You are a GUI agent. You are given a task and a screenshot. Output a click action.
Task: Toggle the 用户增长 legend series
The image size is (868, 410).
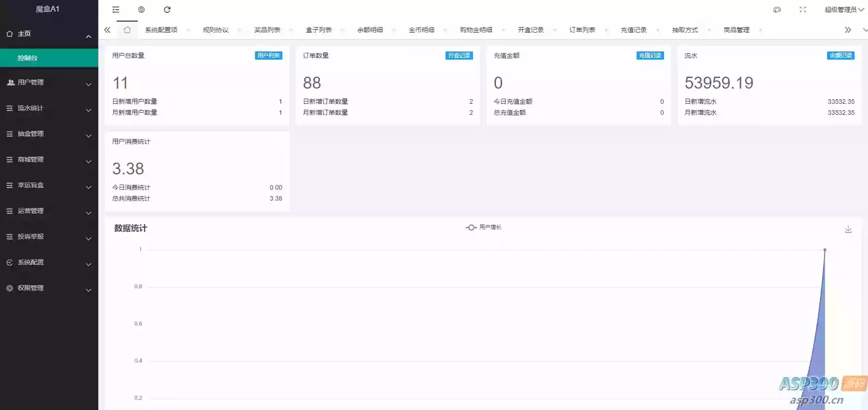[484, 227]
